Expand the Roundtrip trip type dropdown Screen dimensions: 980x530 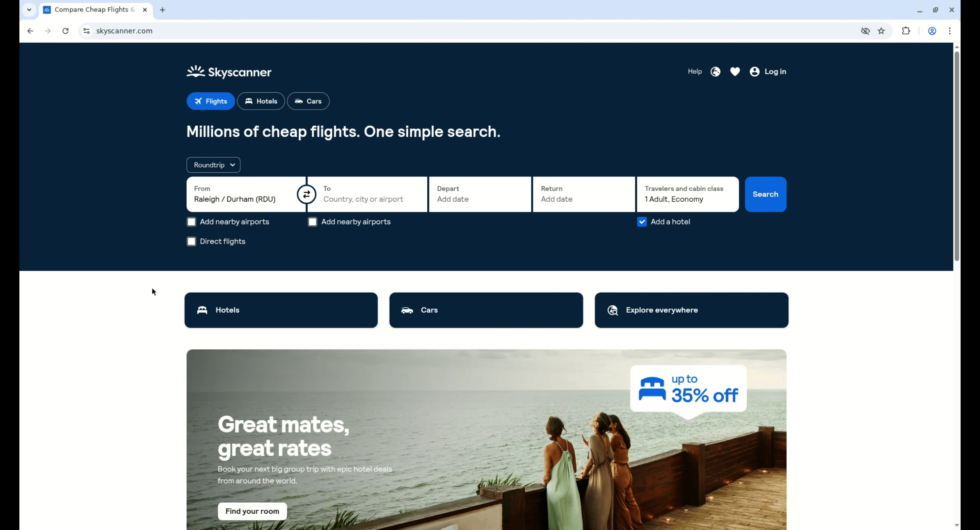point(213,165)
